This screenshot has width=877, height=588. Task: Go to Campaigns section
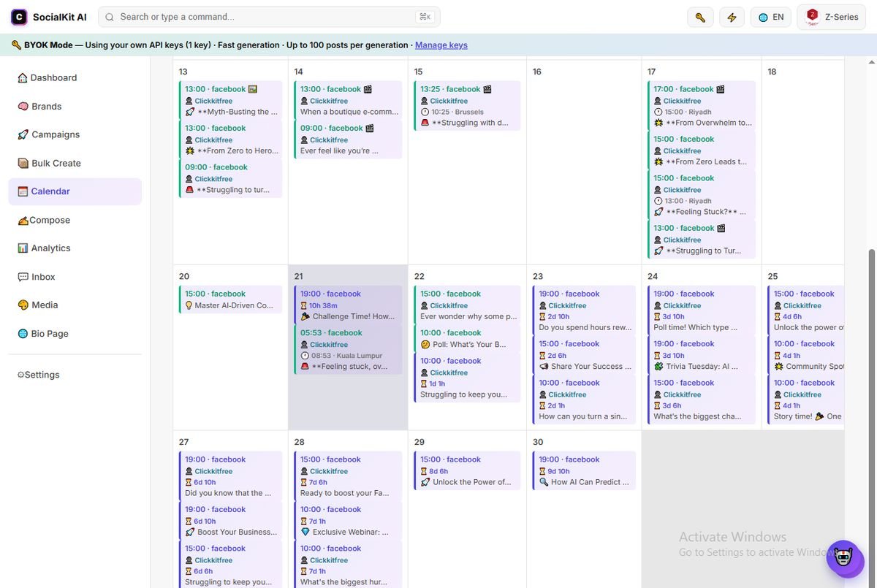(x=75, y=134)
